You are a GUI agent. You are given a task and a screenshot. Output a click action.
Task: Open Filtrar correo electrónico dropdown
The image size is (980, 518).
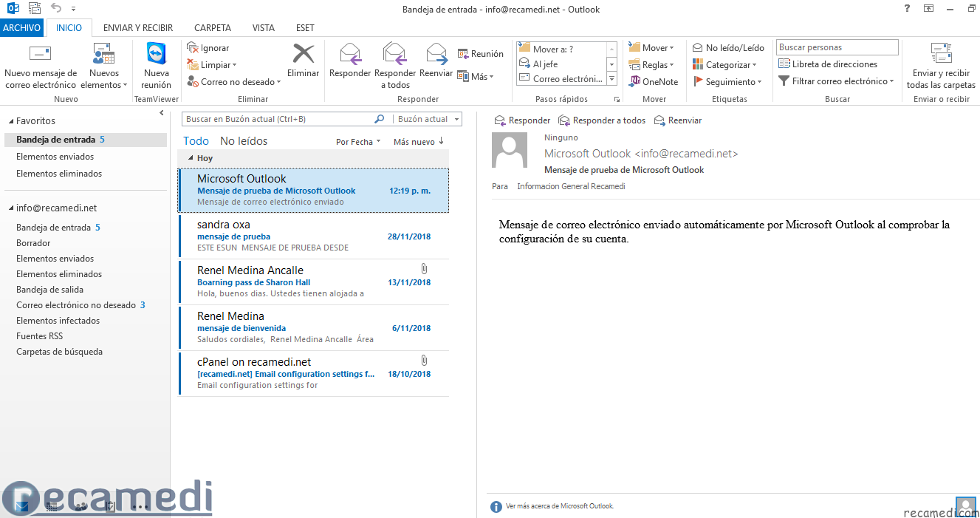pos(836,81)
